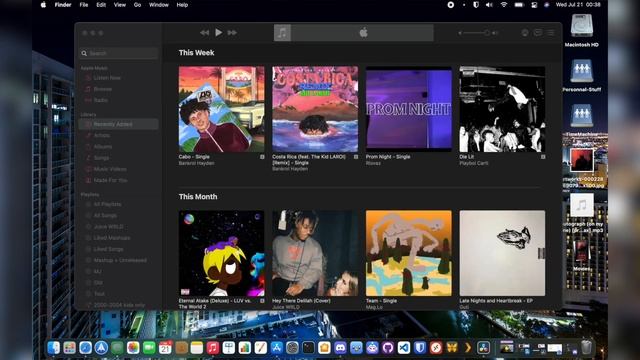The height and width of the screenshot is (360, 640).
Task: Select Listen Now in sidebar
Action: pyautogui.click(x=107, y=78)
